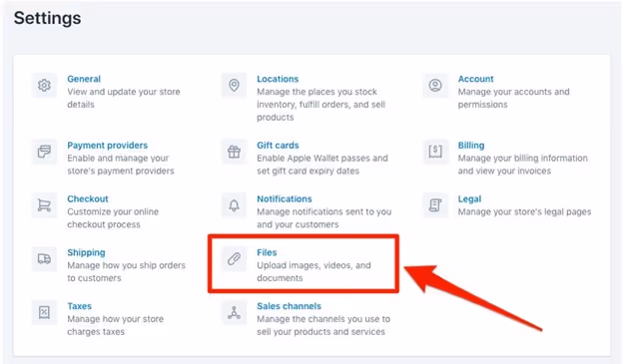Click 'Manage notifications sent to you' description

click(324, 218)
